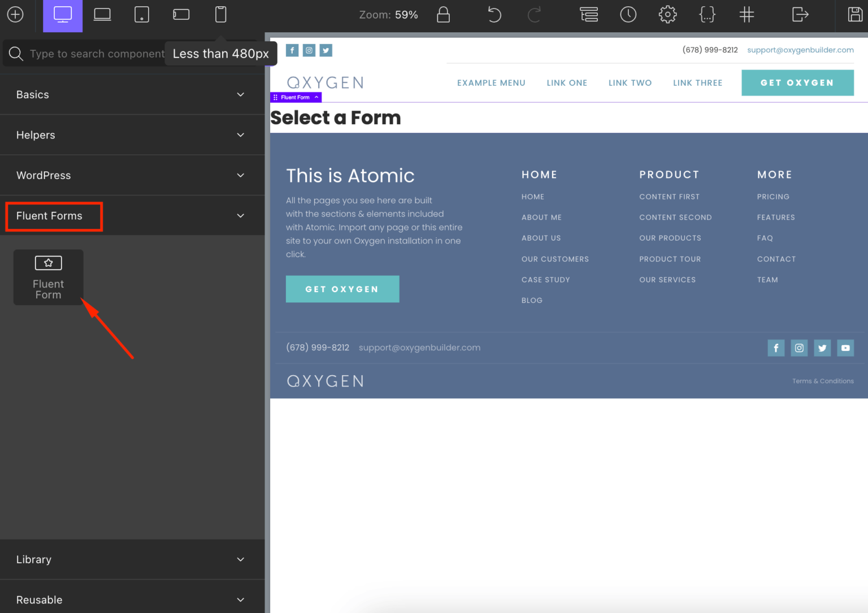Toggle the grid overlay icon
This screenshot has width=868, height=613.
(747, 15)
